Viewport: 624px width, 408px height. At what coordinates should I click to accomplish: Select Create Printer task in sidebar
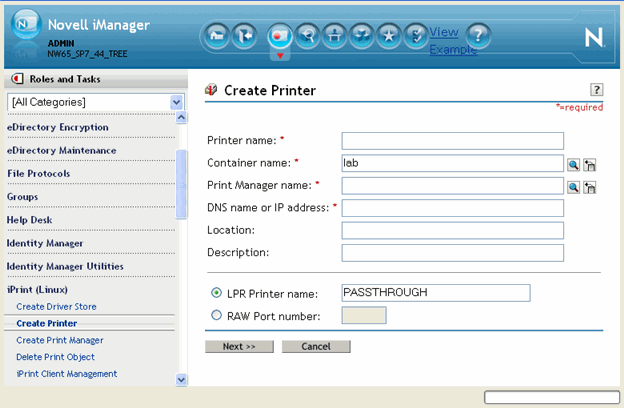click(47, 323)
